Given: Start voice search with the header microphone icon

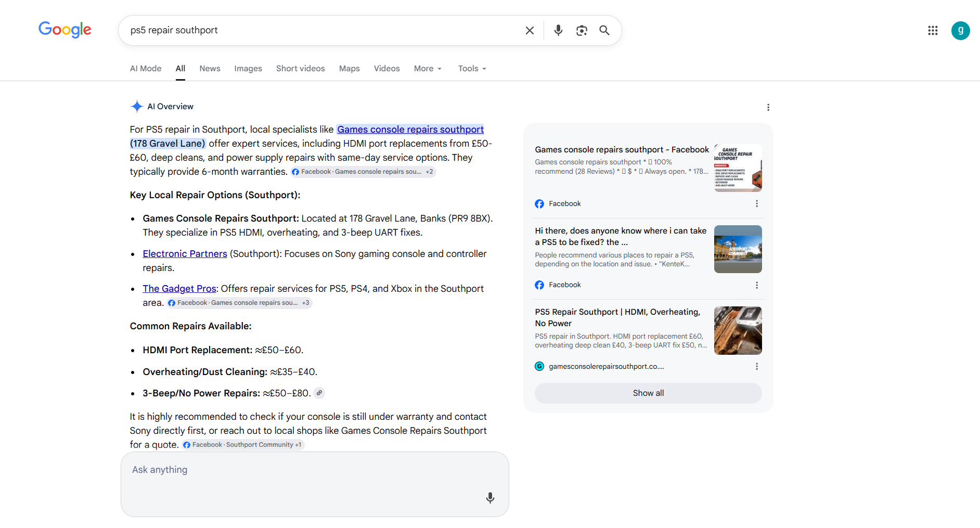Looking at the screenshot, I should coord(558,30).
